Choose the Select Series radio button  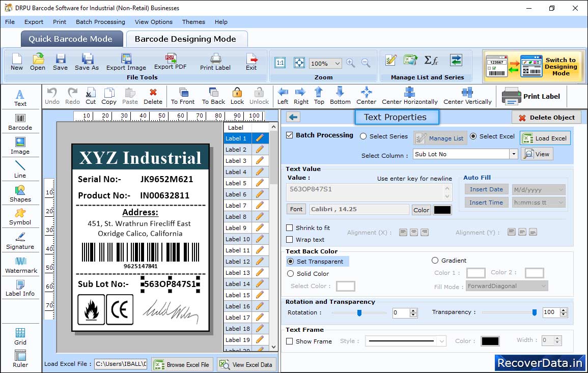(363, 136)
